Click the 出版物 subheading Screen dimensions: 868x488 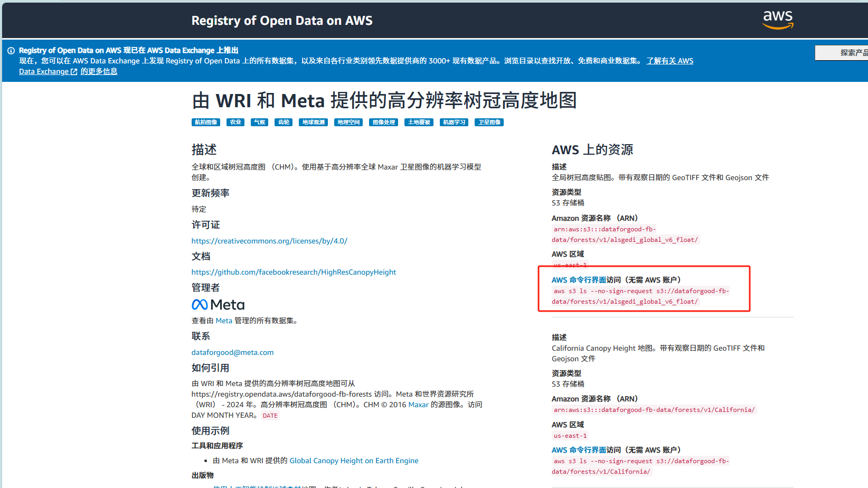[x=203, y=475]
